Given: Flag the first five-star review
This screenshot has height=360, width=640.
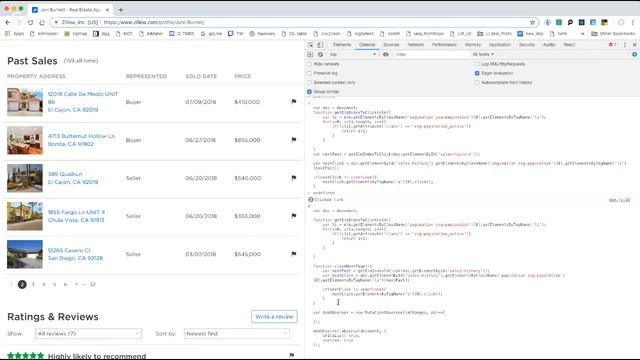Looking at the screenshot, I should click(291, 355).
